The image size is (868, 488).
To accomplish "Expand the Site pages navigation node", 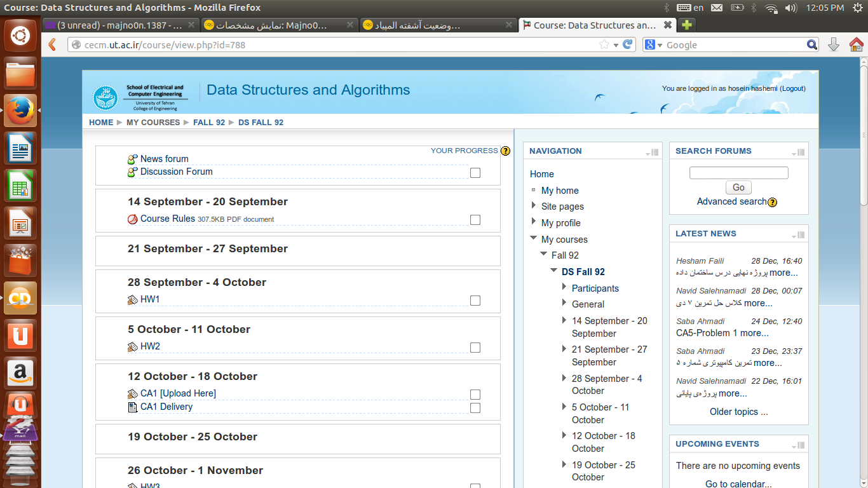I will tap(534, 206).
